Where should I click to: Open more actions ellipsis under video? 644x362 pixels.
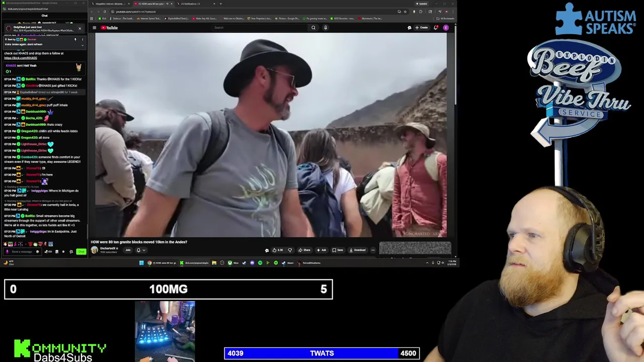[373, 250]
